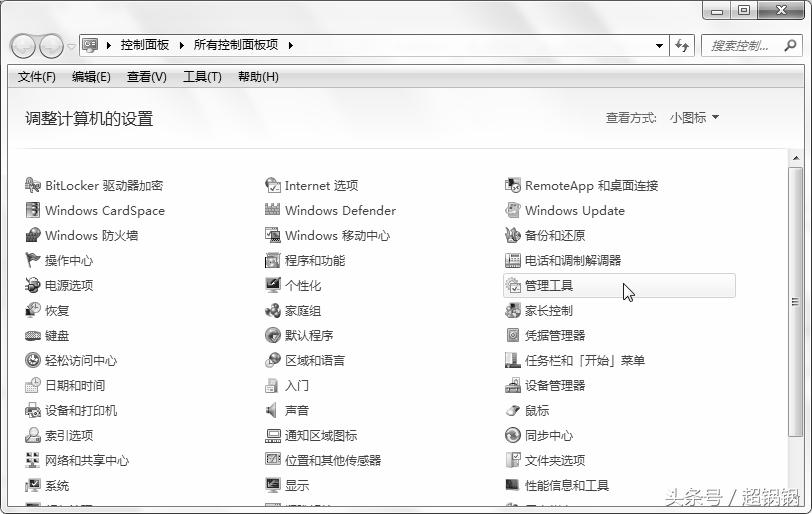Open the 入门 link
The height and width of the screenshot is (514, 812).
click(297, 386)
